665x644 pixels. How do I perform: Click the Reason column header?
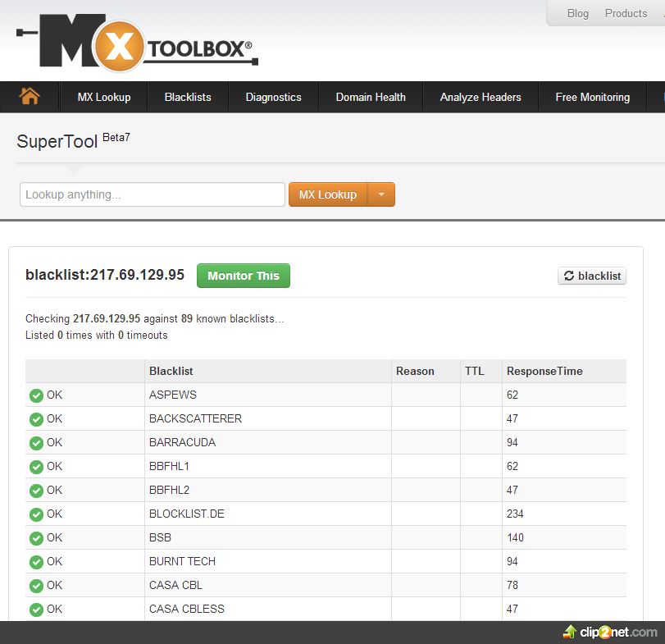[x=415, y=371]
